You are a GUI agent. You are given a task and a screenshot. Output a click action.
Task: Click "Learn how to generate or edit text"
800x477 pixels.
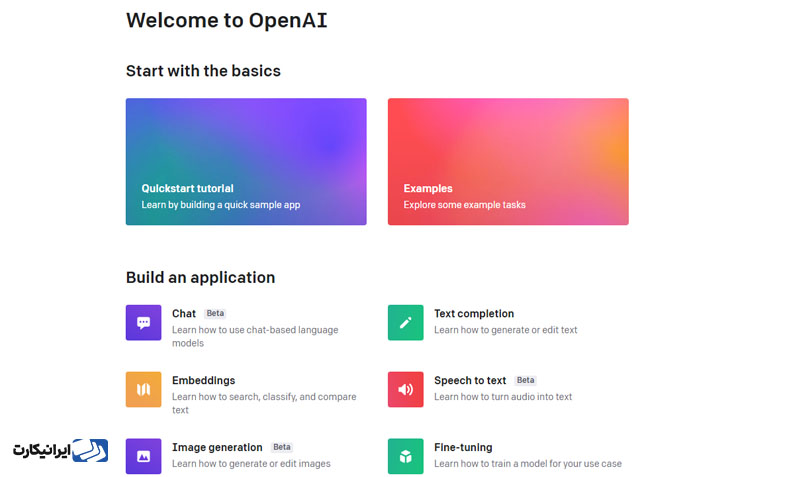[506, 330]
